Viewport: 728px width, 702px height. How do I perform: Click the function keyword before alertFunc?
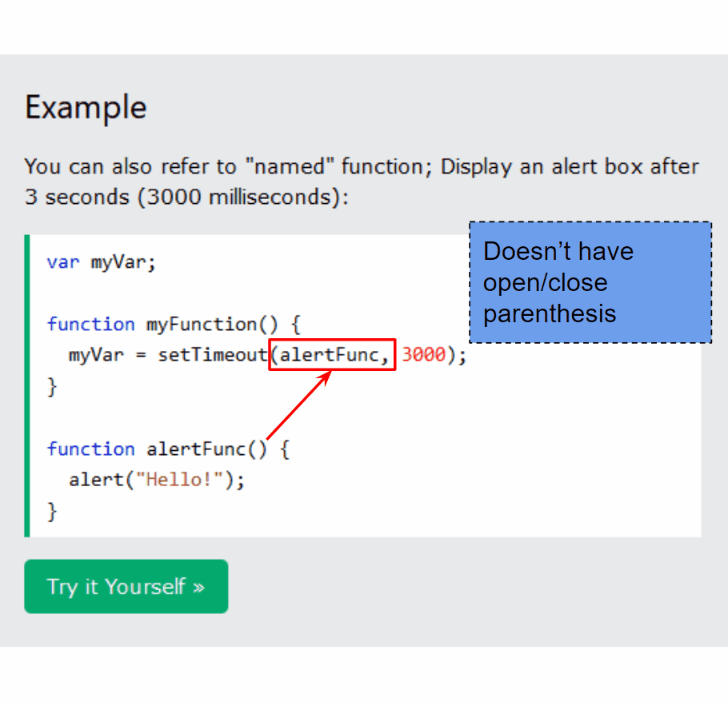(x=90, y=449)
